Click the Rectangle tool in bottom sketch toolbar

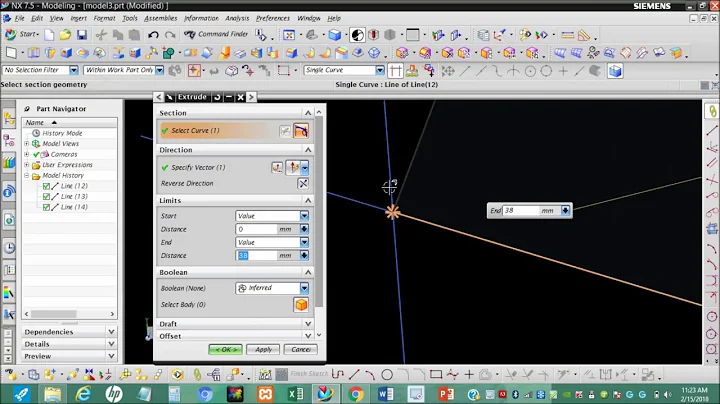436,375
